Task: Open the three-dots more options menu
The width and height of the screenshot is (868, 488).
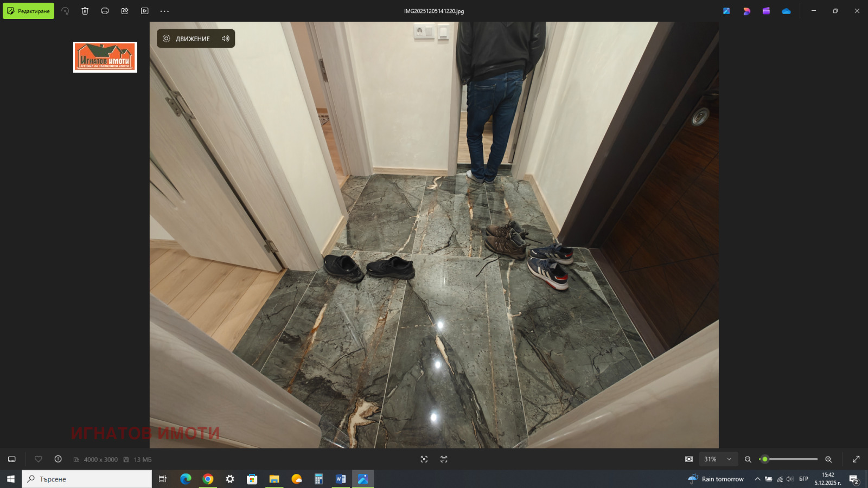Action: (x=164, y=11)
